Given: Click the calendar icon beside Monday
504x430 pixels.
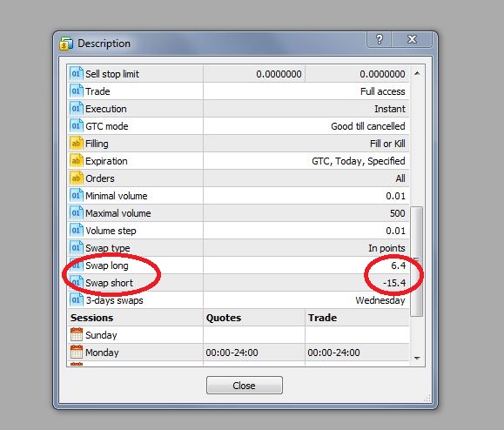Looking at the screenshot, I should tap(77, 352).
